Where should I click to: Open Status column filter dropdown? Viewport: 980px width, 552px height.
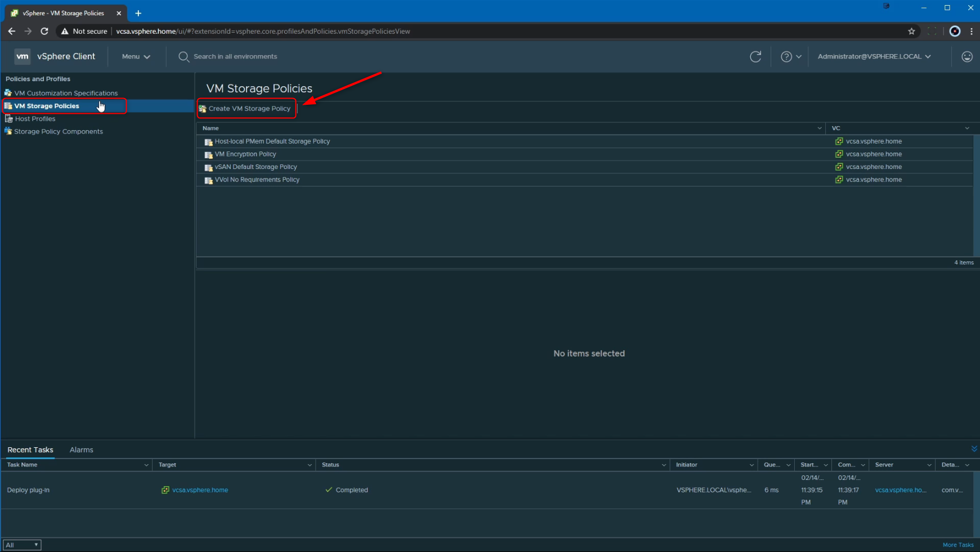pyautogui.click(x=664, y=465)
